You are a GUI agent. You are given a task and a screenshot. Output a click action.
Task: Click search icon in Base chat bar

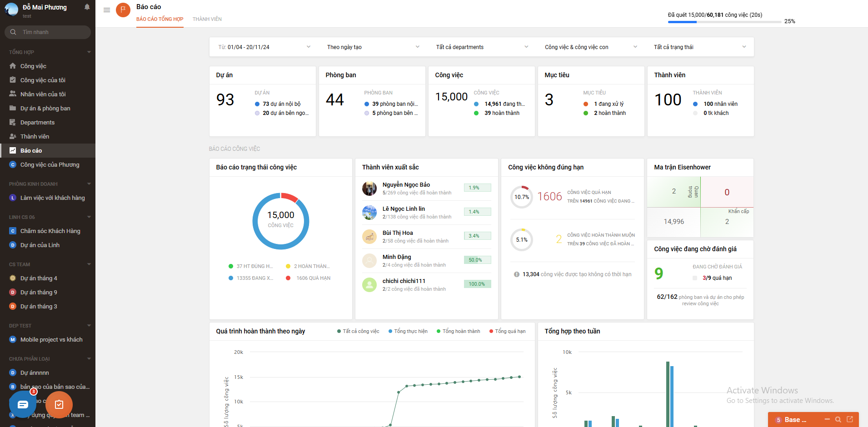coord(838,420)
